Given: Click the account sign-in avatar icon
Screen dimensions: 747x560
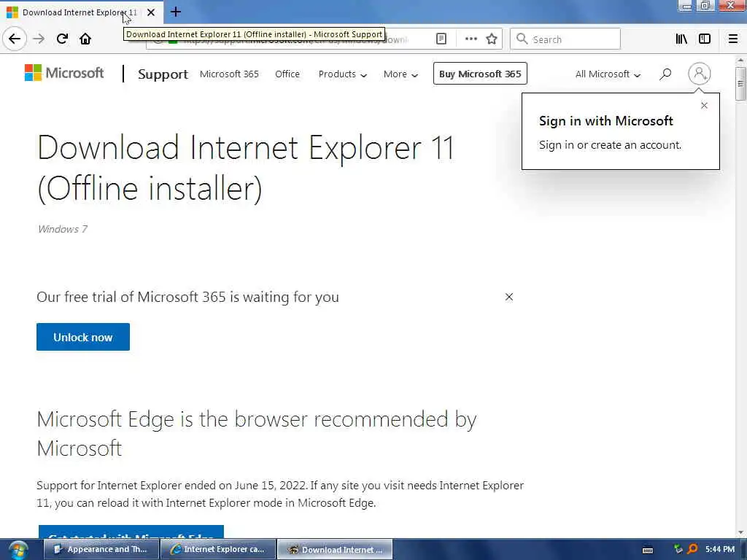Looking at the screenshot, I should tap(700, 74).
